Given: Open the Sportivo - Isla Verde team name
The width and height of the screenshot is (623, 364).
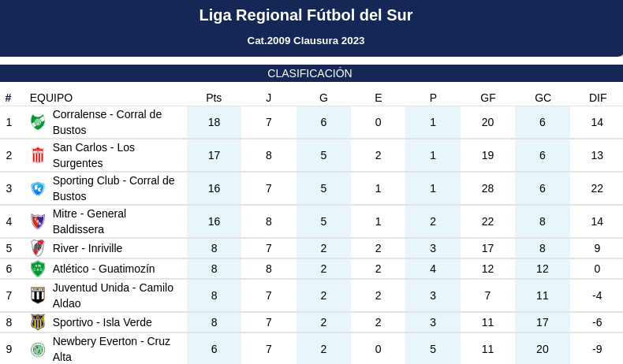Looking at the screenshot, I should pyautogui.click(x=102, y=322).
